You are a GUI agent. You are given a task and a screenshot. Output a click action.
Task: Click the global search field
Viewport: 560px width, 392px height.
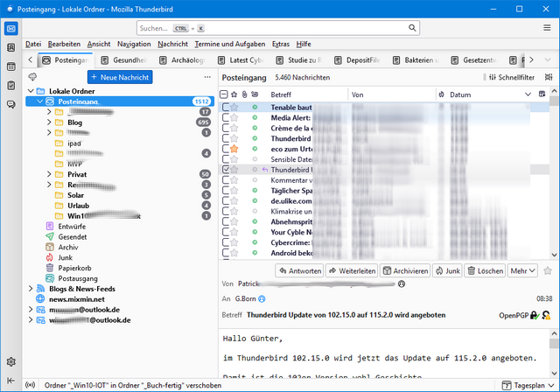tap(278, 28)
